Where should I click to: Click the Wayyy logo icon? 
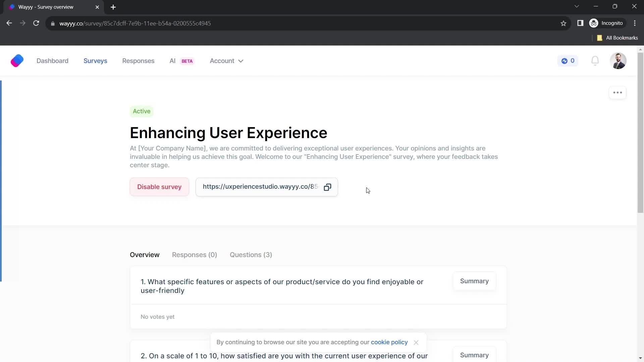(x=17, y=61)
